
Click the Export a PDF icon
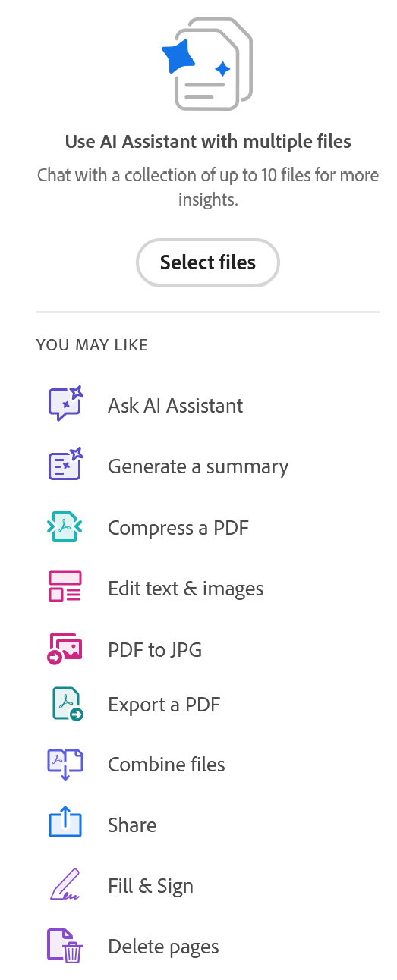tap(68, 704)
